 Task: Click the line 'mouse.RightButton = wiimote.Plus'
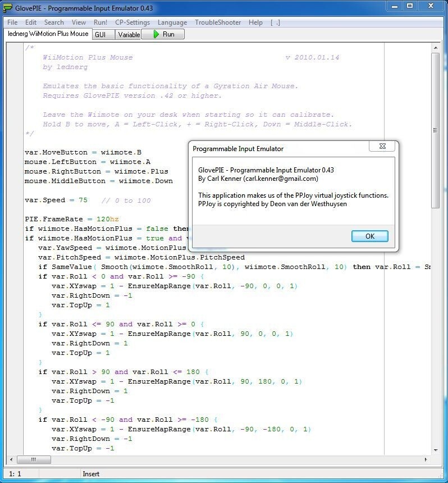tap(97, 171)
